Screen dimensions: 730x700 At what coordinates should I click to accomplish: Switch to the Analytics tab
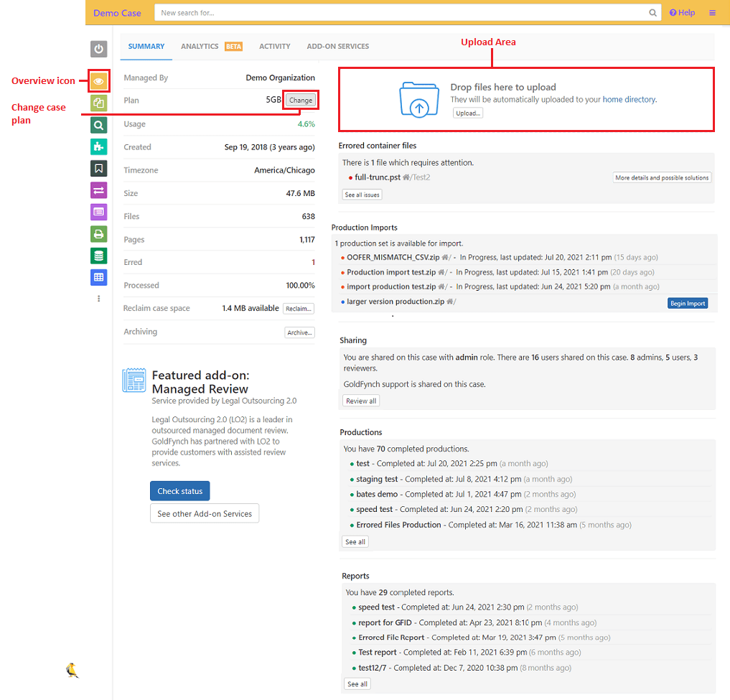[200, 46]
